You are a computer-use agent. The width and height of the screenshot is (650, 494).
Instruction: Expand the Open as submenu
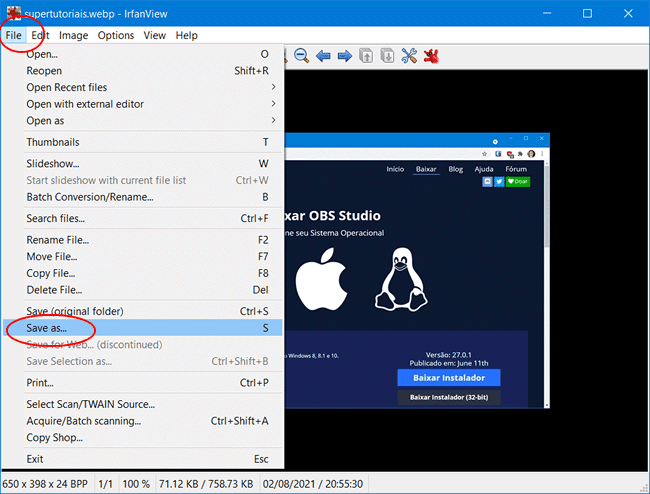click(x=150, y=121)
